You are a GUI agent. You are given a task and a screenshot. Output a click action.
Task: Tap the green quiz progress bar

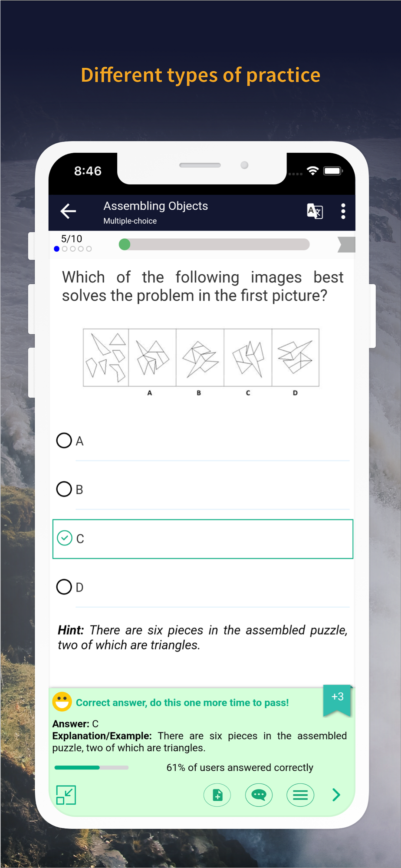pyautogui.click(x=214, y=244)
